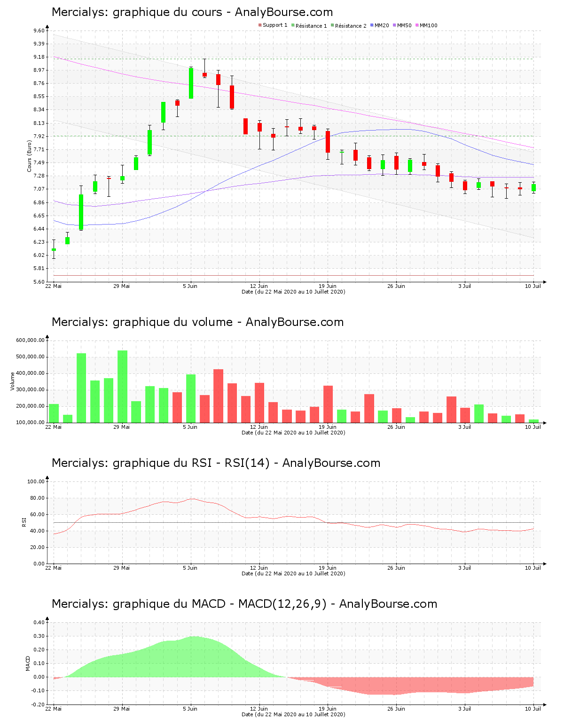This screenshot has width=564, height=728.
Task: Select the Résistance 2 legend label
Action: (x=351, y=25)
